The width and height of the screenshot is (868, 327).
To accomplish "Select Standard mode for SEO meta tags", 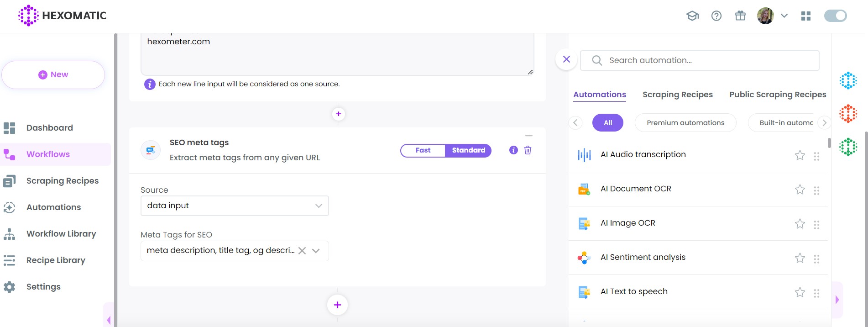I will (468, 150).
